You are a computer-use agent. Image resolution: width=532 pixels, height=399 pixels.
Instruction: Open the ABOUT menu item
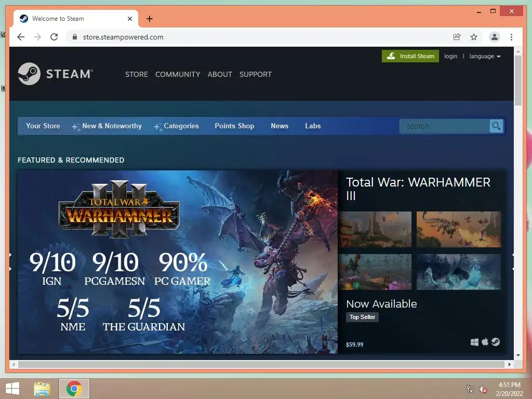220,74
